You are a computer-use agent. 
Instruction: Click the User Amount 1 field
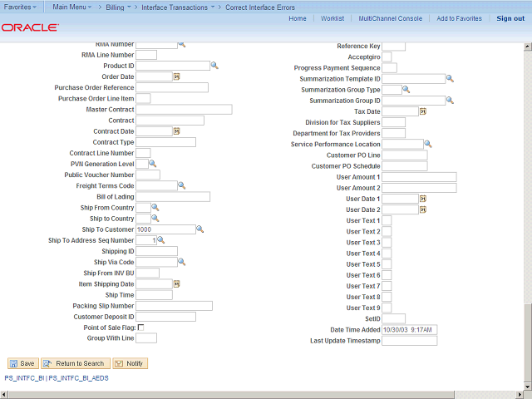point(419,177)
